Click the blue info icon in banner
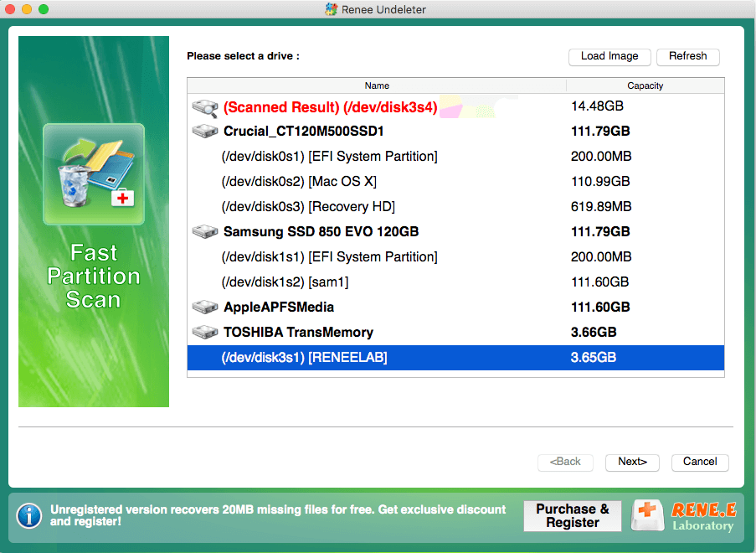This screenshot has height=553, width=756. tap(29, 516)
